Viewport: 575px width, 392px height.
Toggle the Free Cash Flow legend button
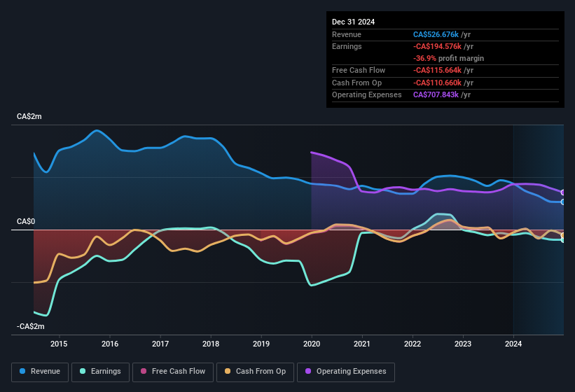pyautogui.click(x=173, y=372)
